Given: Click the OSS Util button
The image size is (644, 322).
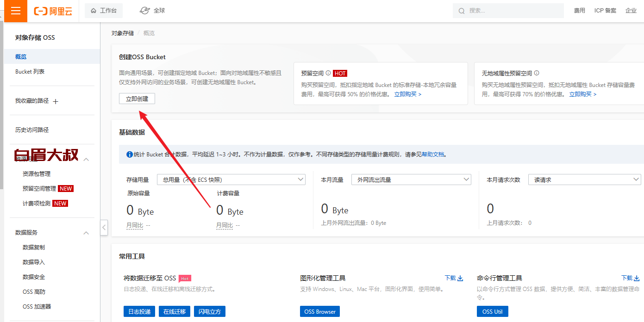Looking at the screenshot, I should [x=493, y=311].
